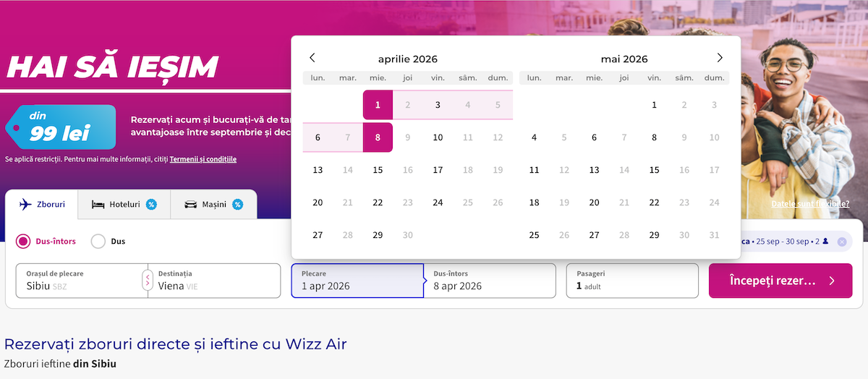Pick 8 April 2026 in the calendar
The image size is (868, 379).
378,137
